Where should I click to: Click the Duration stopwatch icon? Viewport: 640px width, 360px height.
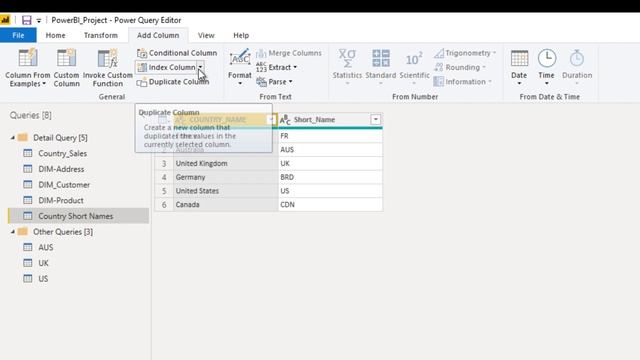pyautogui.click(x=577, y=58)
